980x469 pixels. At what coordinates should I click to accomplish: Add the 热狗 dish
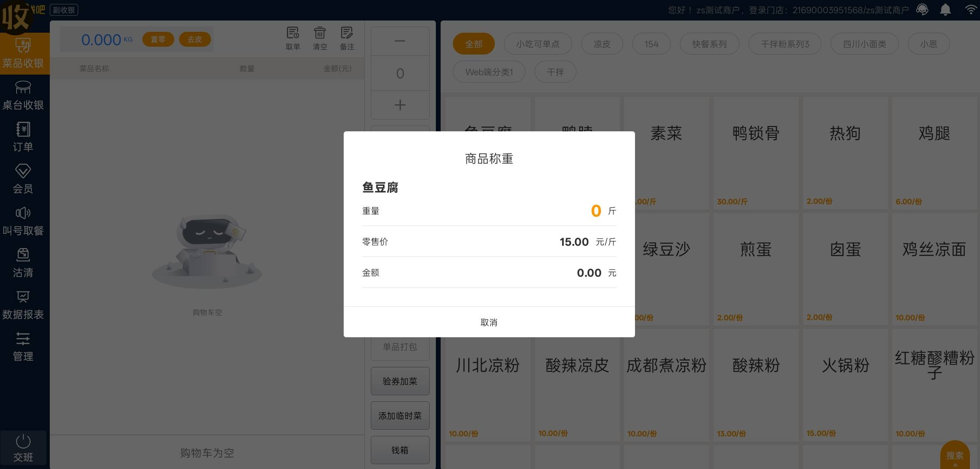coord(845,153)
